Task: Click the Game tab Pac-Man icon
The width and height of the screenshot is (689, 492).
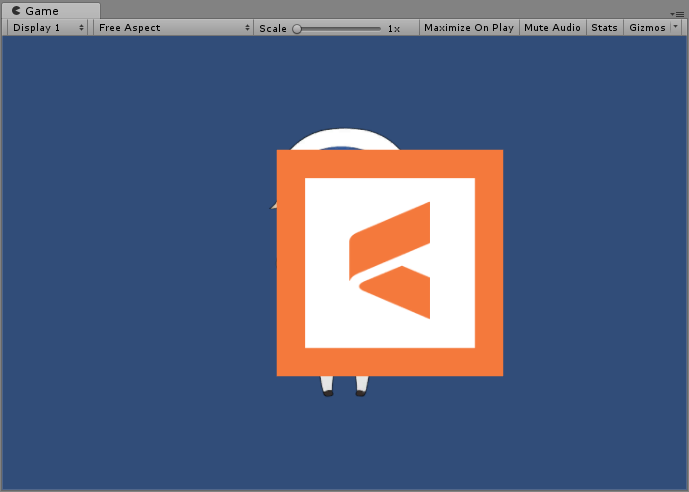Action: (x=16, y=11)
